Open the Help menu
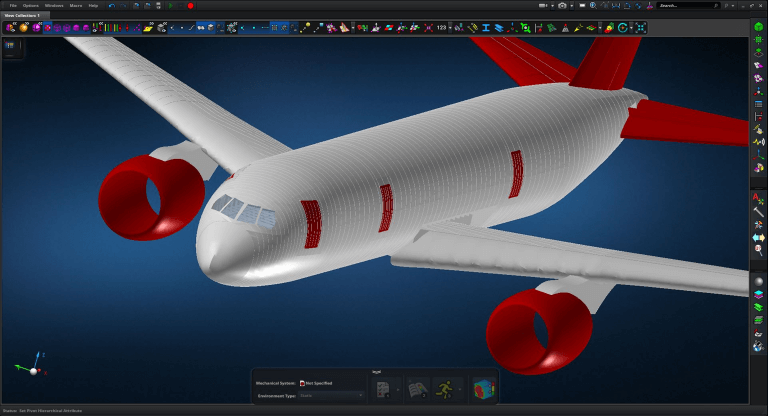The width and height of the screenshot is (768, 416). (x=93, y=5)
